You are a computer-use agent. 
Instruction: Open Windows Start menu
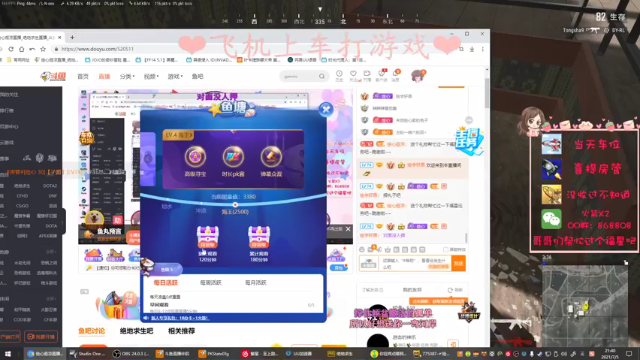(8, 353)
